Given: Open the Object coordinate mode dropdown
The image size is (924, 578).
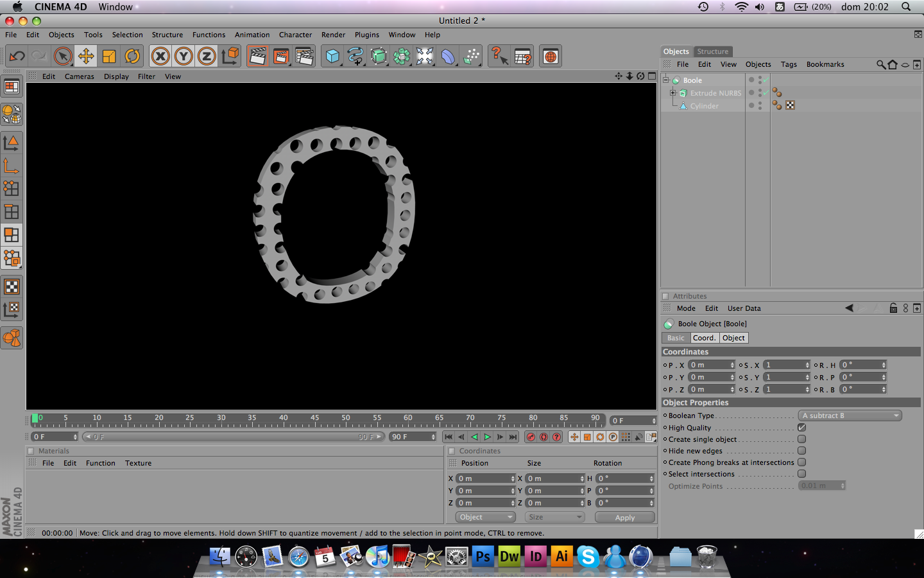Looking at the screenshot, I should click(486, 517).
